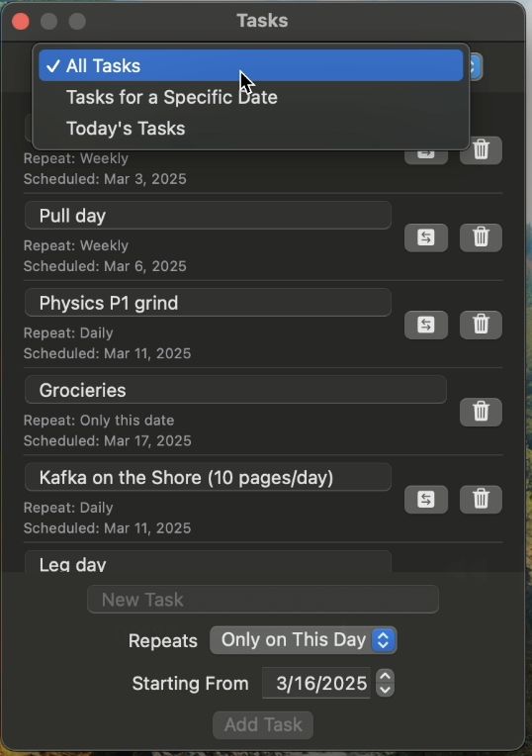Select All Tasks filter option

pyautogui.click(x=251, y=65)
